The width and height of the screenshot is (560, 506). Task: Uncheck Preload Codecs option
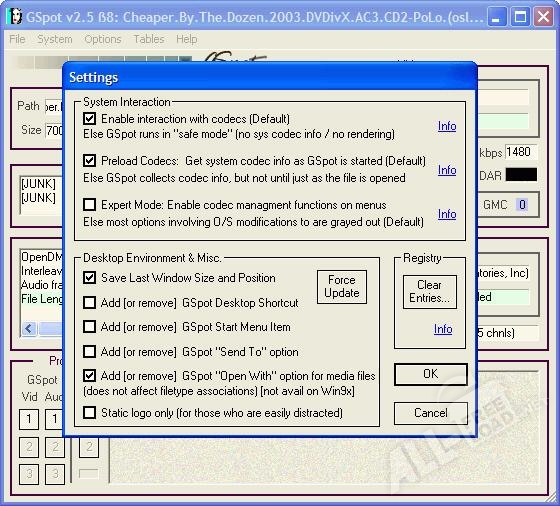point(89,161)
